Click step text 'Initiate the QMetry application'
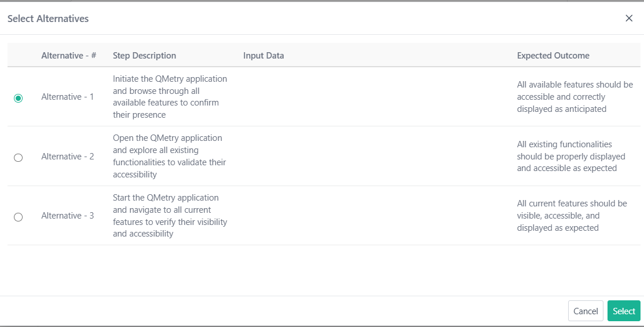The height and width of the screenshot is (327, 644). coord(170,97)
